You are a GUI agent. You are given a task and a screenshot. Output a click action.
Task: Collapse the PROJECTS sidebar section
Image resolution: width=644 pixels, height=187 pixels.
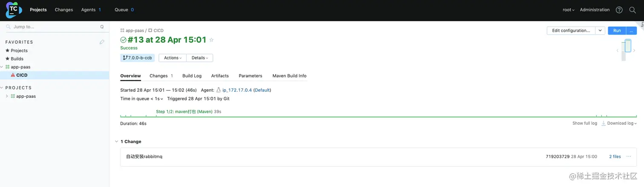2,88
